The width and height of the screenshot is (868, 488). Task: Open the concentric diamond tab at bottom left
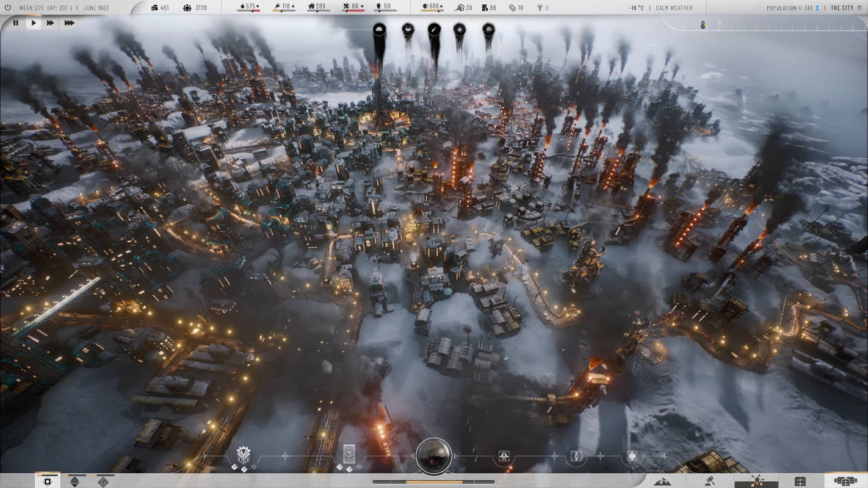pos(102,481)
